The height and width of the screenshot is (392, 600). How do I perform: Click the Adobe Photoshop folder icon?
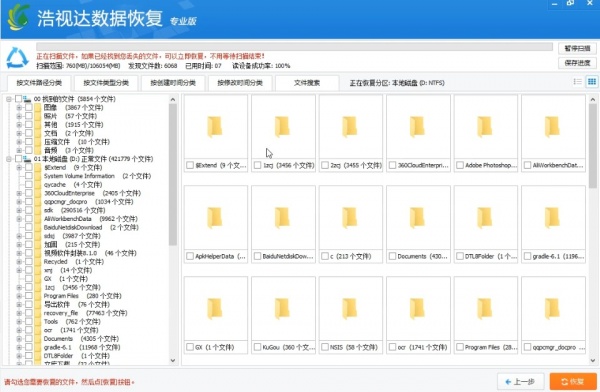tap(485, 127)
